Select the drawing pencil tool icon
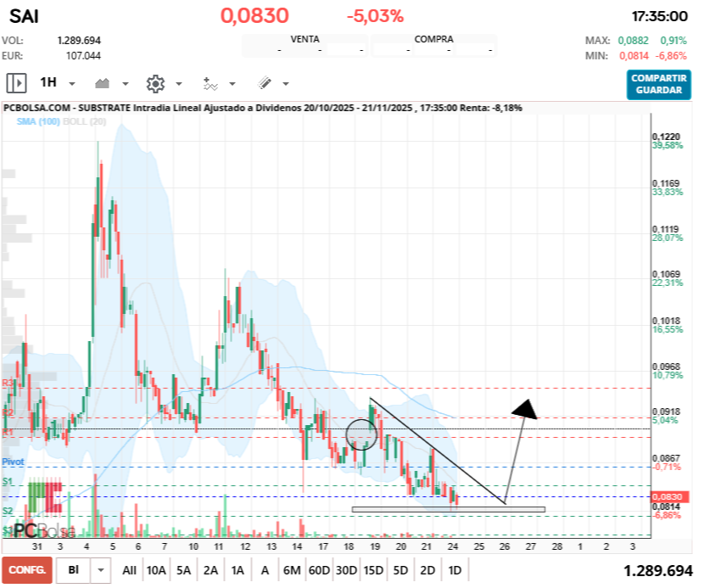This screenshot has height=588, width=704. point(263,83)
